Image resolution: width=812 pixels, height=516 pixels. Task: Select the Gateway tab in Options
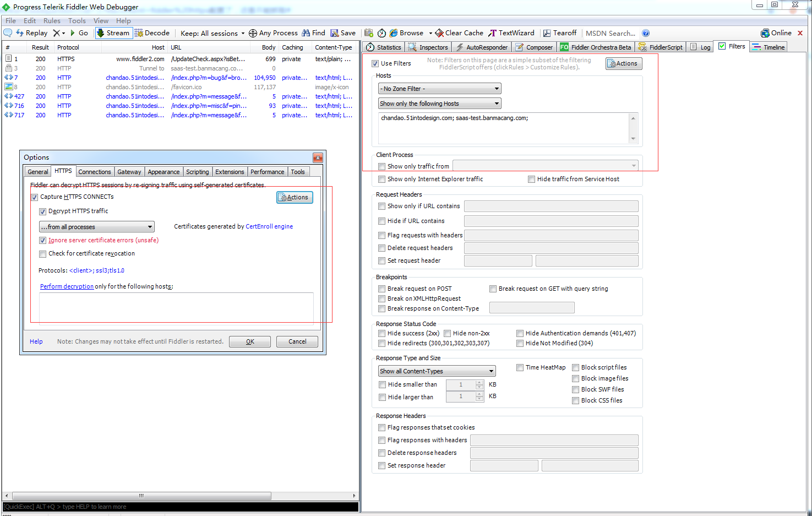129,172
